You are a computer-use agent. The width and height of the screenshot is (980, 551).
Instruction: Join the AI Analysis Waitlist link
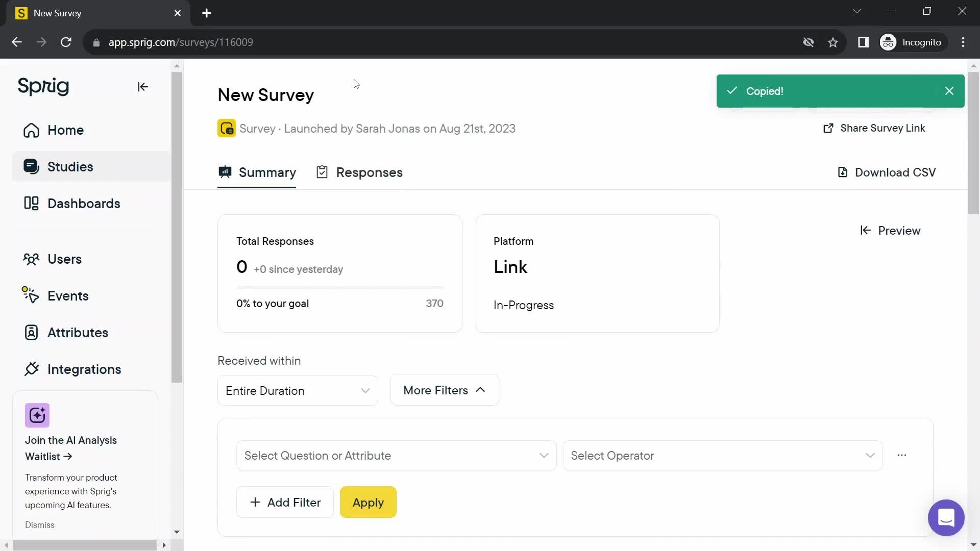[71, 448]
